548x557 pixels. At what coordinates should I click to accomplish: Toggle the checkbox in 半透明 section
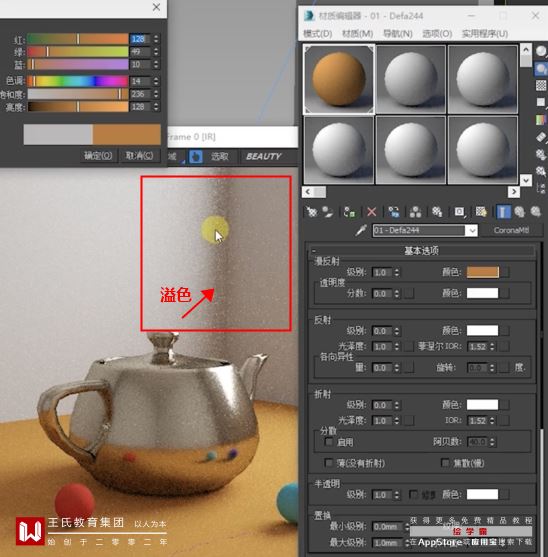coord(413,494)
